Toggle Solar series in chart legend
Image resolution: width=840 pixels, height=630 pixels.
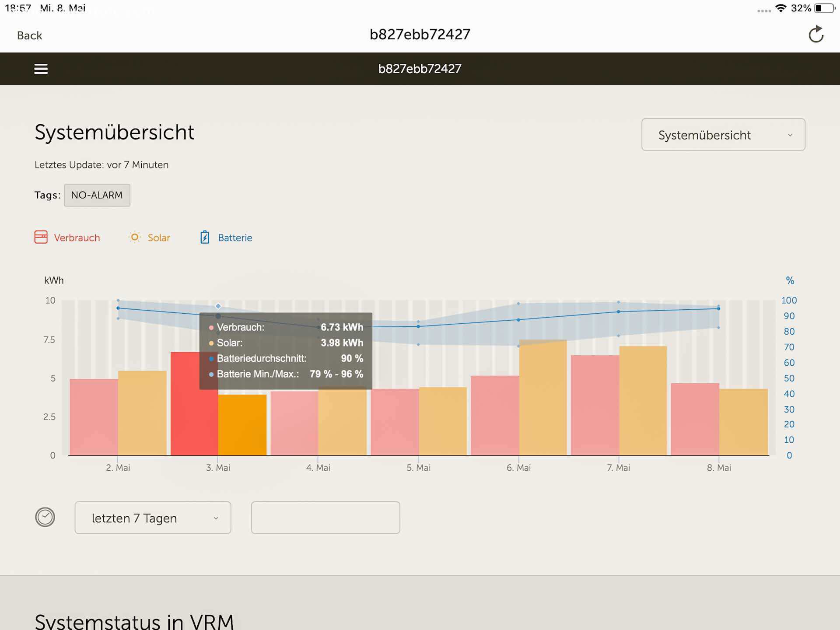tap(159, 238)
